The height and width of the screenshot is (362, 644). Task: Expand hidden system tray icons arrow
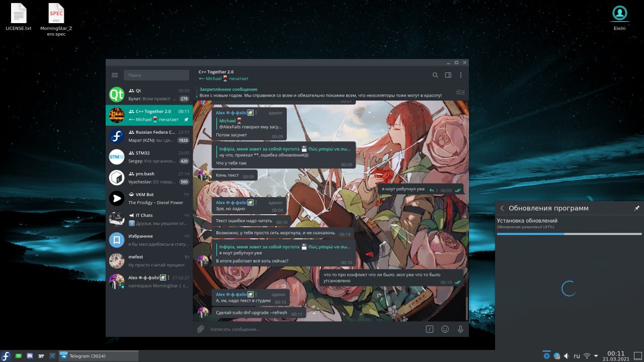[x=596, y=356]
